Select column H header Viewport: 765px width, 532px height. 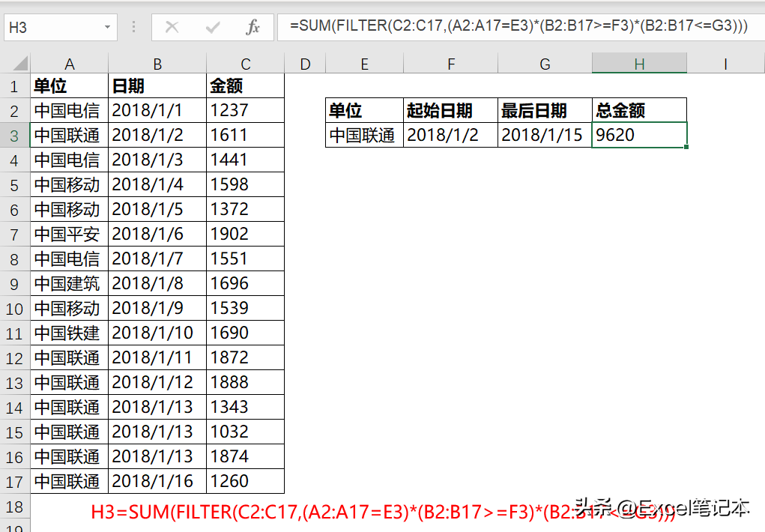[x=640, y=64]
